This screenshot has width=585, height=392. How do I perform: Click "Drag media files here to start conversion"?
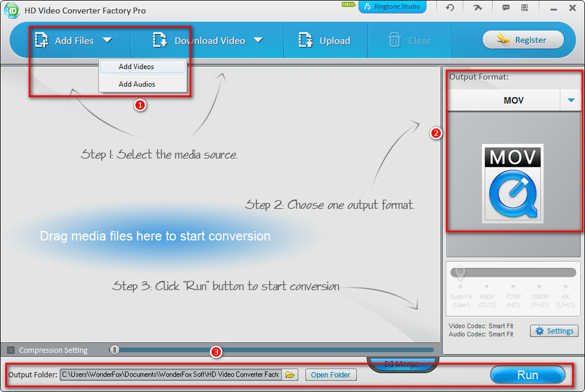coord(155,236)
